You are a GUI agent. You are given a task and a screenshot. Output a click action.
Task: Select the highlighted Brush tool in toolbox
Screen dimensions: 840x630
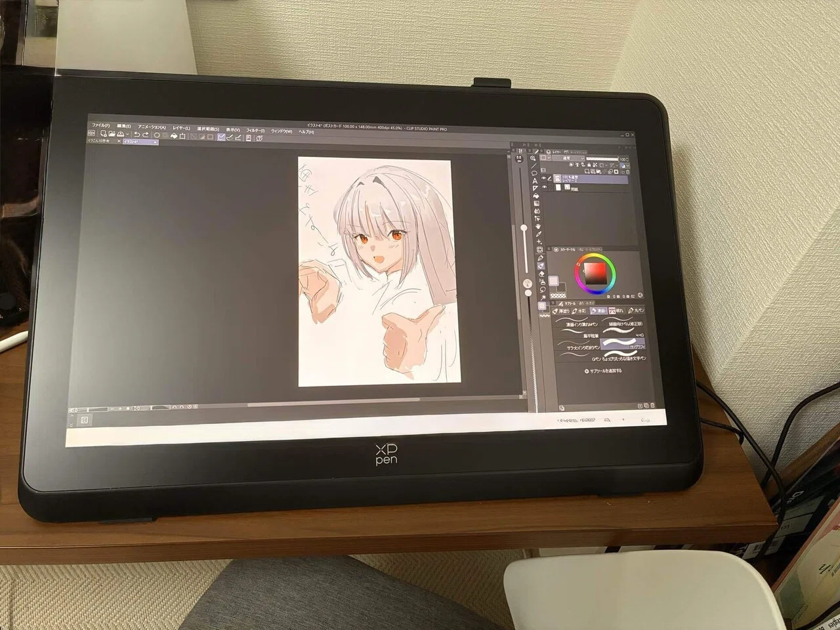pyautogui.click(x=541, y=266)
